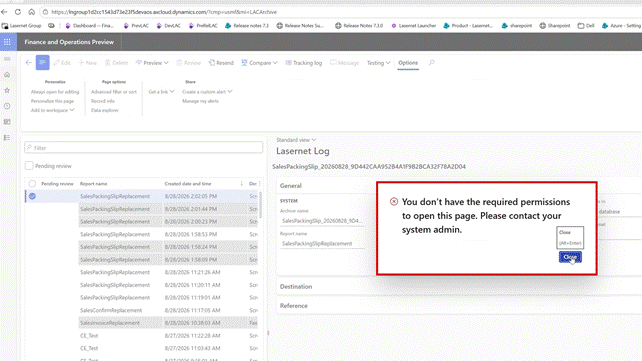
Task: Toggle the Pending review checkbox
Action: tap(29, 166)
